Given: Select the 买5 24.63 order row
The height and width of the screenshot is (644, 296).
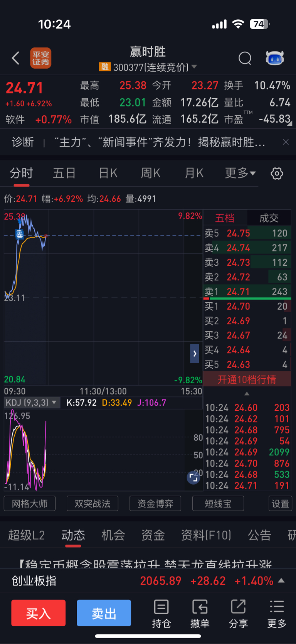Looking at the screenshot, I should [247, 365].
